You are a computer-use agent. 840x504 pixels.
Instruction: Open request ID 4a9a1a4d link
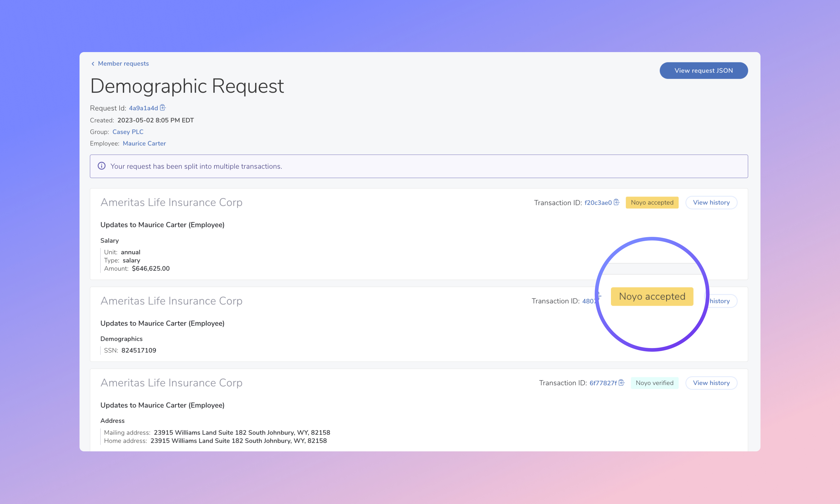click(x=143, y=108)
